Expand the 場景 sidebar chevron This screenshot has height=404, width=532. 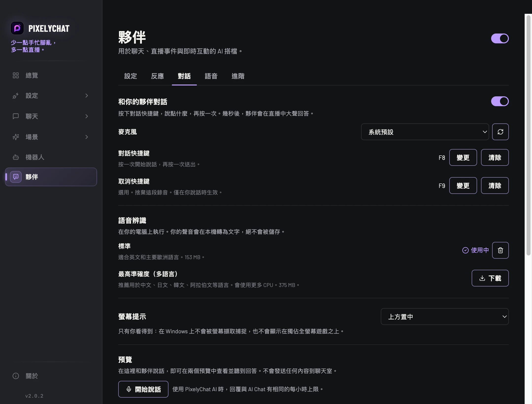pos(87,137)
